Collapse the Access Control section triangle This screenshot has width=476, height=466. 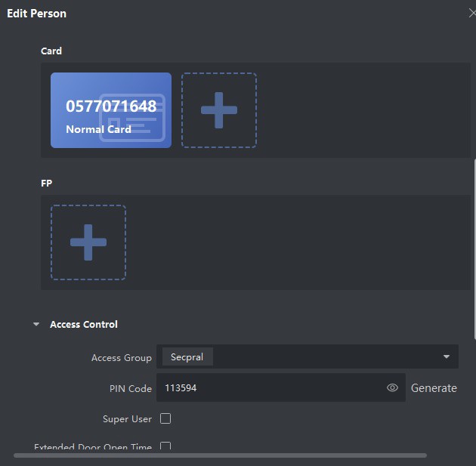click(36, 325)
